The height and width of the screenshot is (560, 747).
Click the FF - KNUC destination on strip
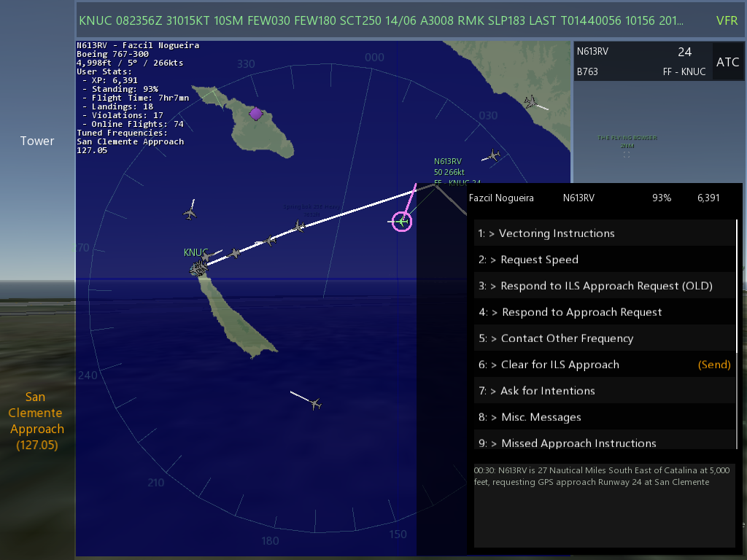coord(684,71)
